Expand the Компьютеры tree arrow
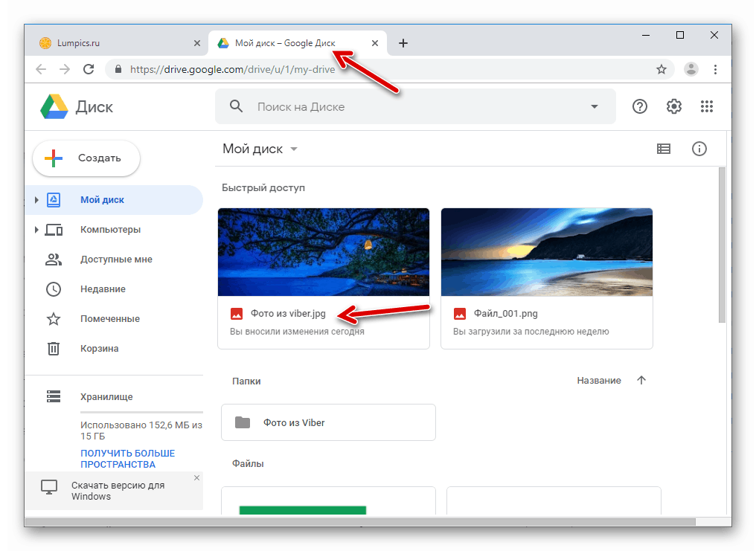Image resolution: width=756 pixels, height=551 pixels. click(x=36, y=230)
